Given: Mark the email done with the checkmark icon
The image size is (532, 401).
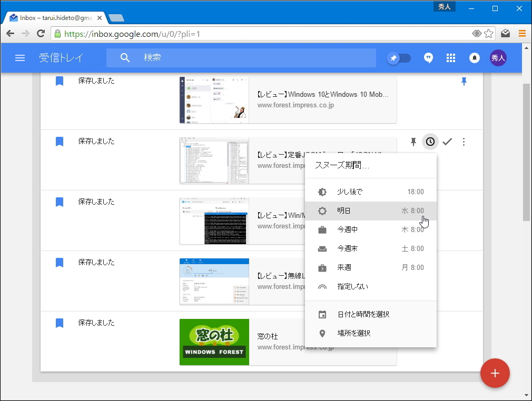Looking at the screenshot, I should [x=447, y=141].
